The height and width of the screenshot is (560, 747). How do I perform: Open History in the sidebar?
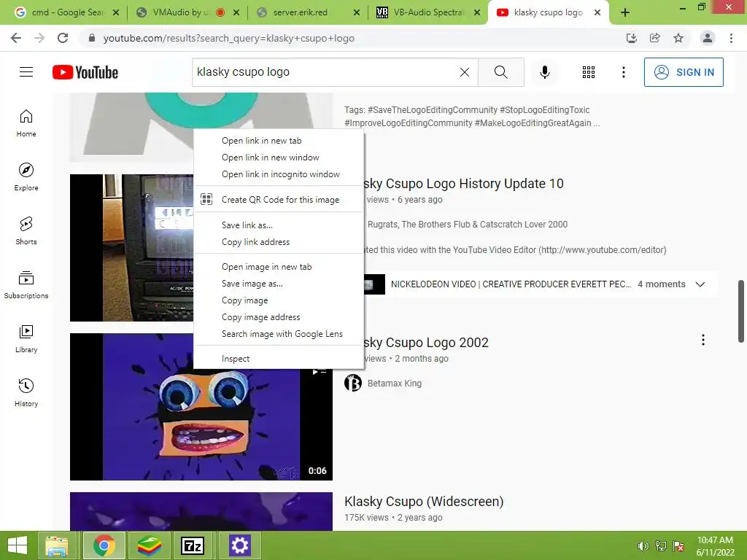click(x=26, y=392)
